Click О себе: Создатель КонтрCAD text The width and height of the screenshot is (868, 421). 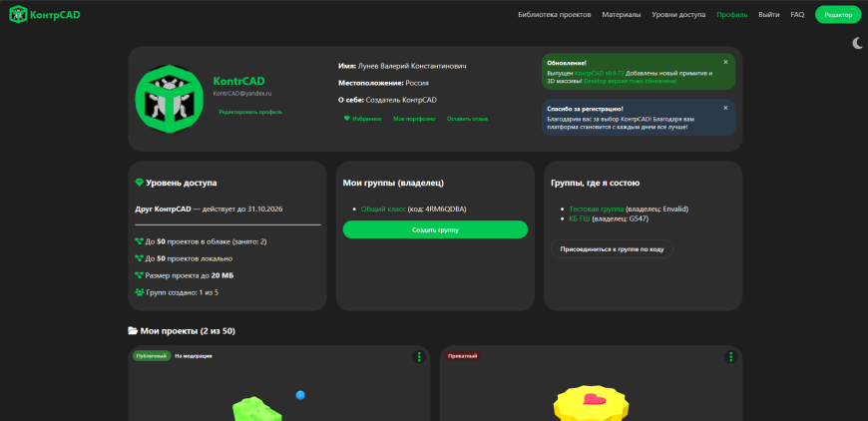tap(387, 100)
